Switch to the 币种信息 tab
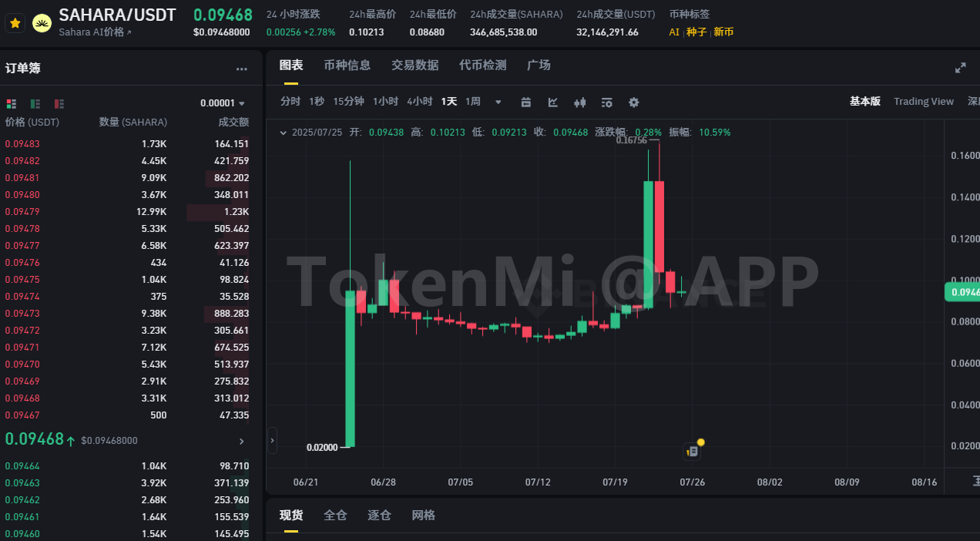The image size is (980, 541). 347,66
